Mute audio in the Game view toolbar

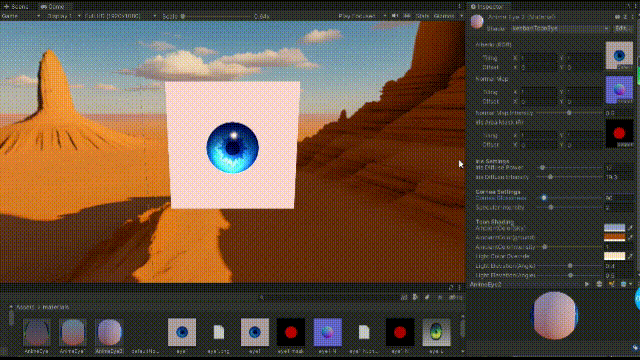[x=395, y=16]
